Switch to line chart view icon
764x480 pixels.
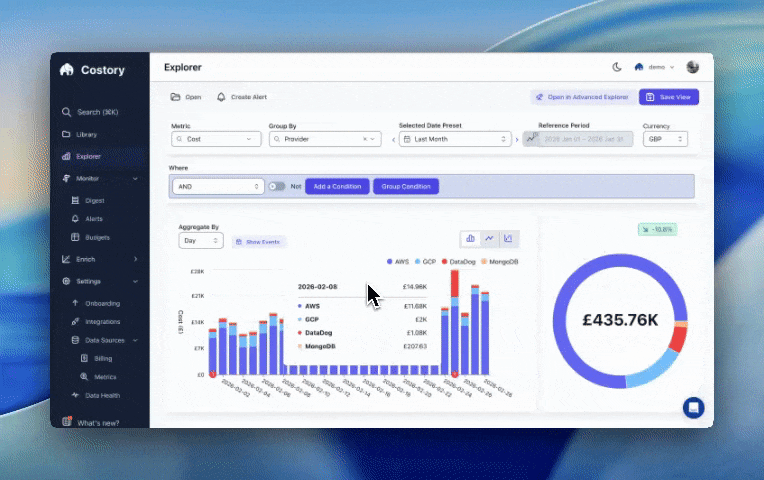click(x=489, y=238)
